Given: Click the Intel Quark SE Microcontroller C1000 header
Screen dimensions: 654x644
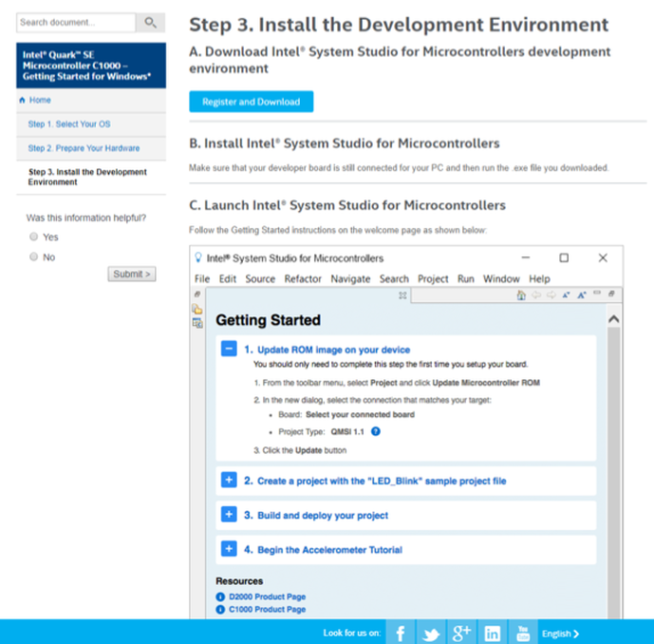Looking at the screenshot, I should pos(91,66).
